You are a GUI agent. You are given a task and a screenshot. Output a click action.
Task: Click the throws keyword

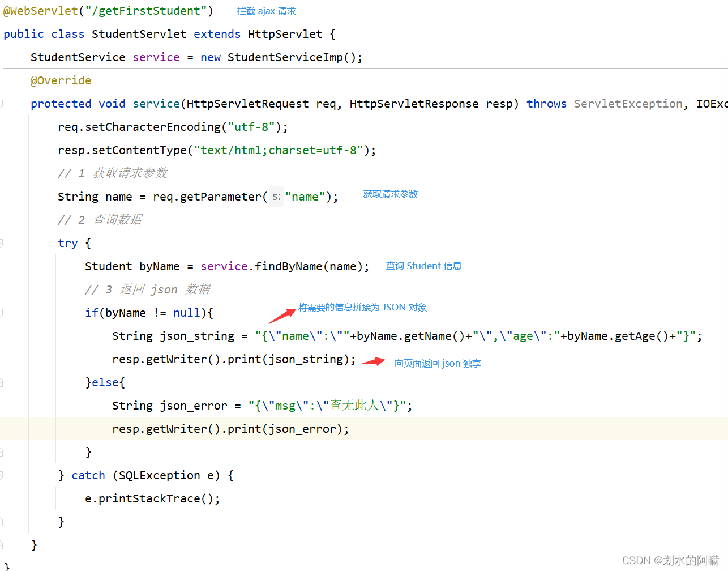pos(546,104)
